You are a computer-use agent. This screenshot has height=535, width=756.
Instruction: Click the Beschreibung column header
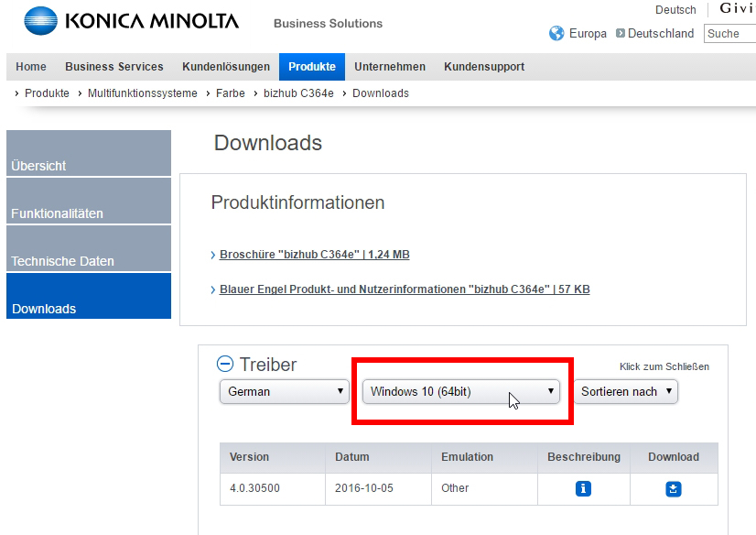pos(583,457)
